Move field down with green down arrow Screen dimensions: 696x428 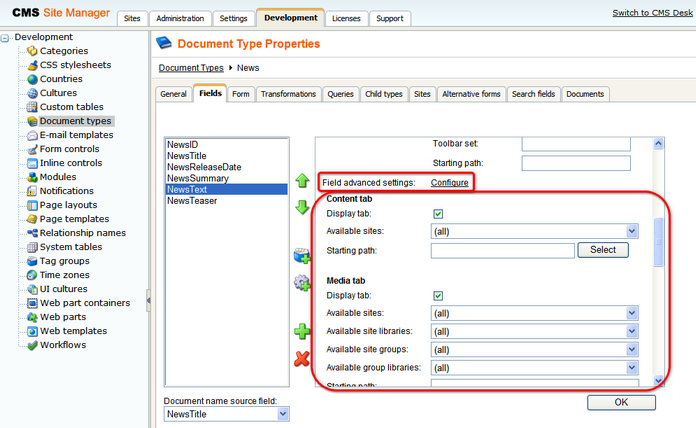point(302,208)
